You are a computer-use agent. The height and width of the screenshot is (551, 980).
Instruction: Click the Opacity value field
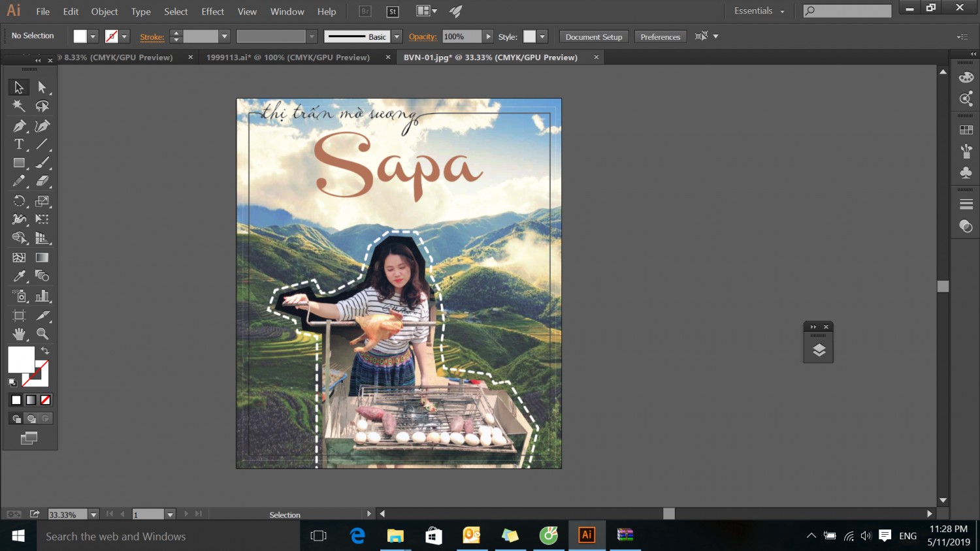coord(462,37)
